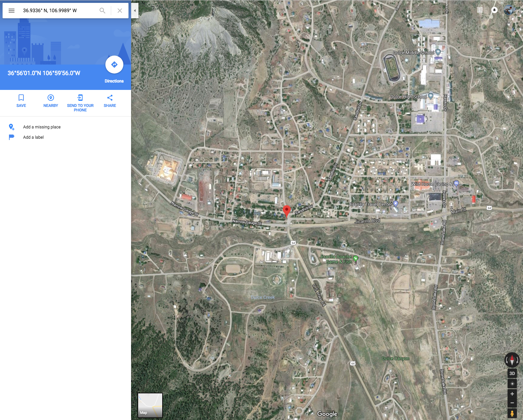Share this location icon
Image resolution: width=523 pixels, height=420 pixels.
point(110,98)
